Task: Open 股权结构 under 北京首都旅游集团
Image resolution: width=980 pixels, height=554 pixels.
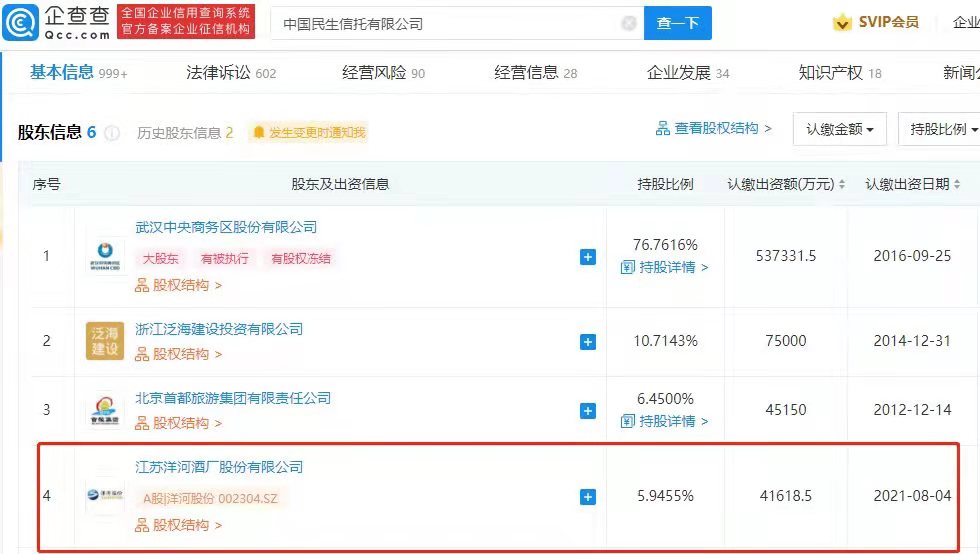Action: coord(179,423)
